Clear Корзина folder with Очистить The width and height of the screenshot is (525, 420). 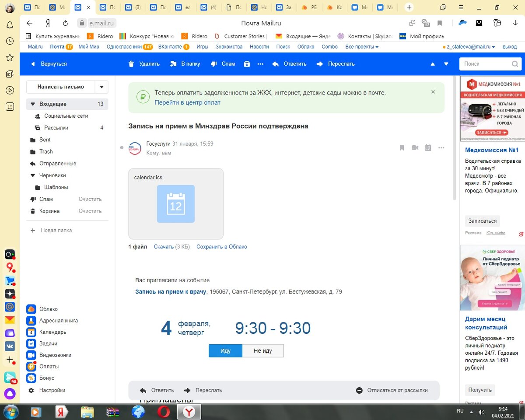[x=90, y=211]
